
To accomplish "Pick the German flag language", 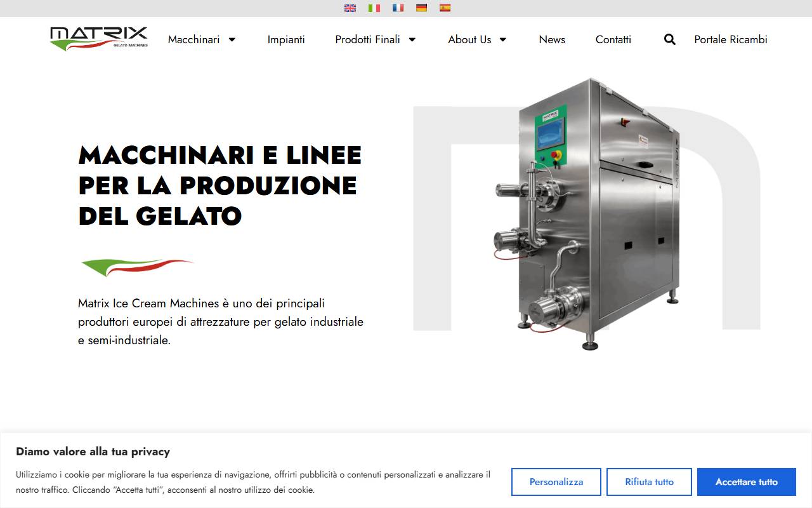I will (x=421, y=8).
